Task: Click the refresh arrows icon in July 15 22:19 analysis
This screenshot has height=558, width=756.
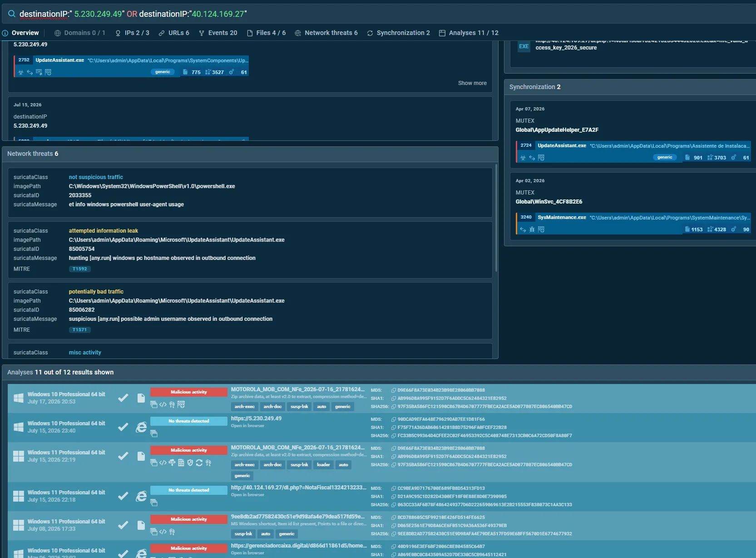Action: pos(199,463)
